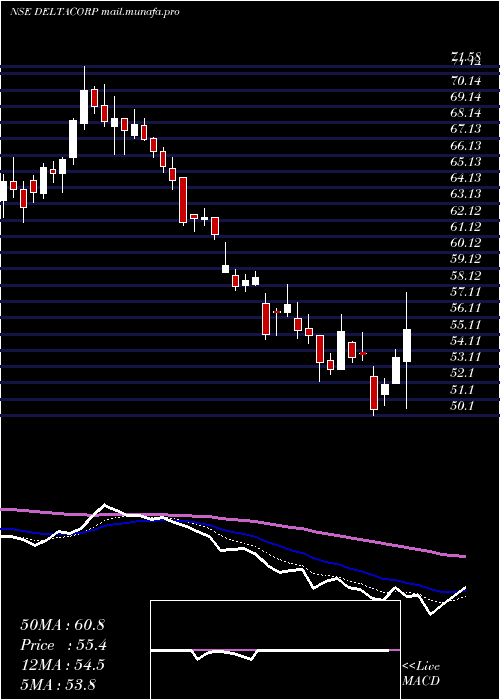Select the 5MA : 53.8 readout

[x=58, y=684]
